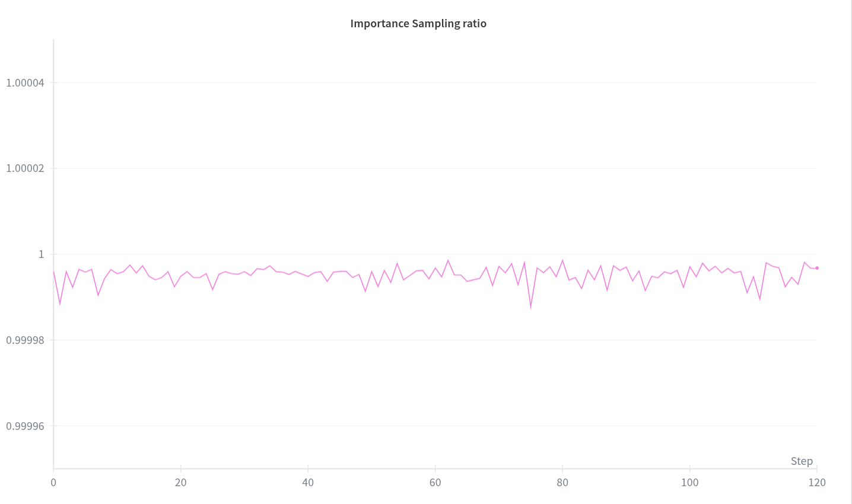Click the Step axis label
The image size is (852, 504).
click(x=802, y=461)
